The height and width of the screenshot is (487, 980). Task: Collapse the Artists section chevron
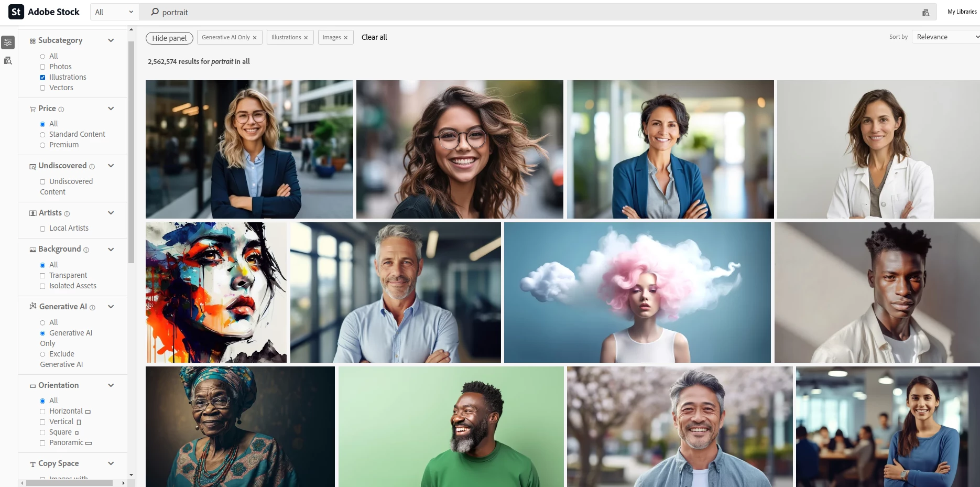(111, 213)
